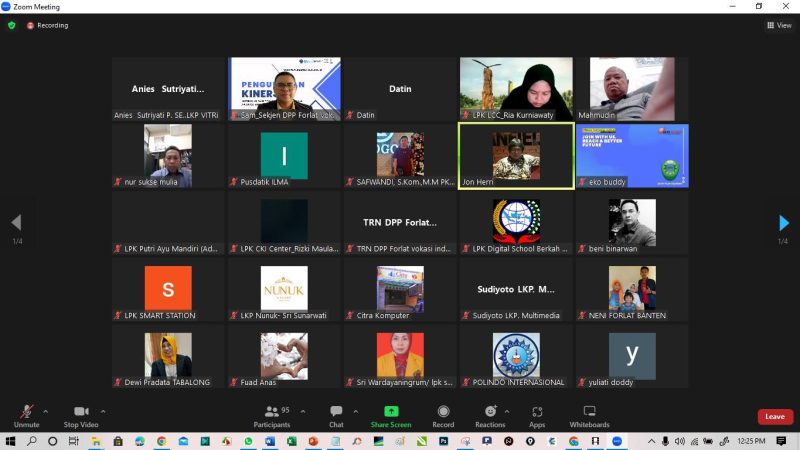Open the Reactions menu
Viewport: 800px width, 450px height.
click(490, 414)
